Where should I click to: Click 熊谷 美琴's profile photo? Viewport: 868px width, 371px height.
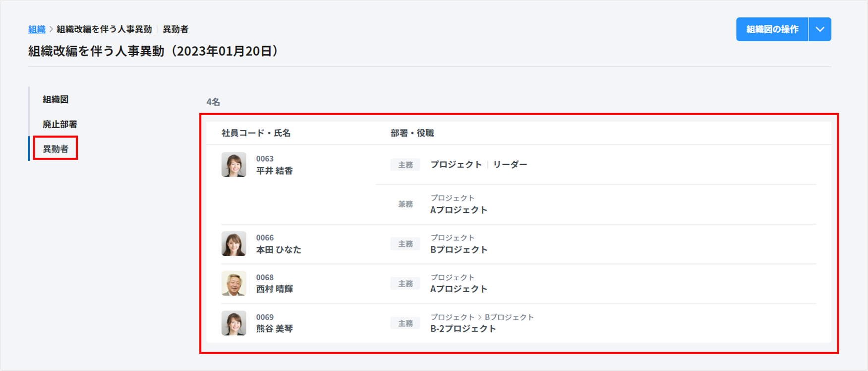coord(233,323)
